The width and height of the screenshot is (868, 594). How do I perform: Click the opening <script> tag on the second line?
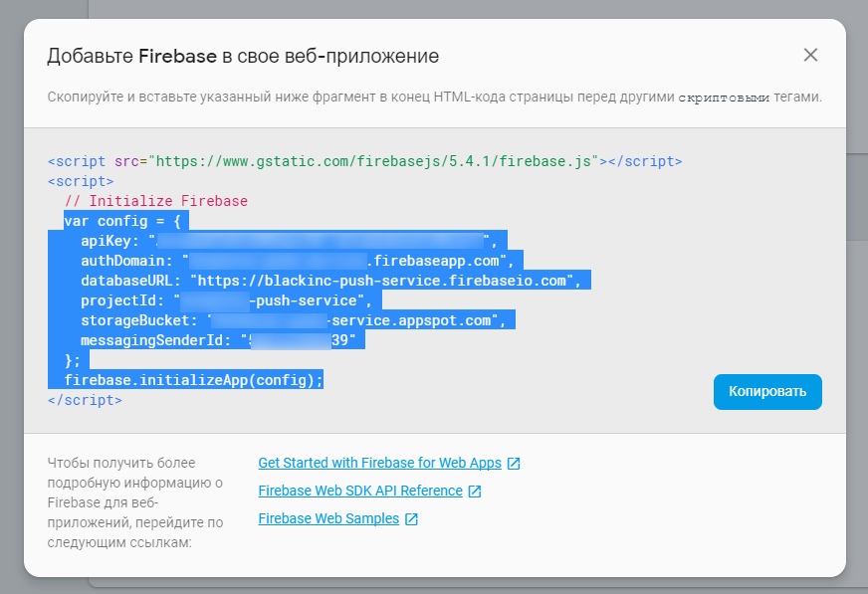pos(81,181)
